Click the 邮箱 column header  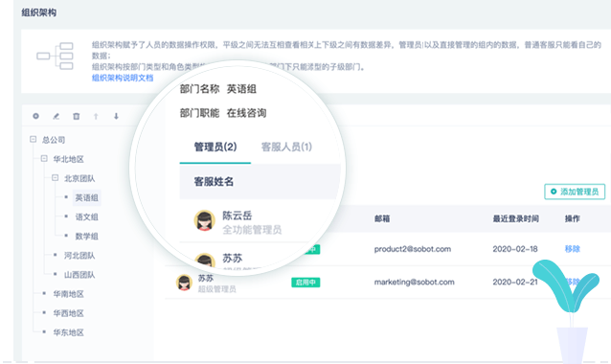[382, 218]
